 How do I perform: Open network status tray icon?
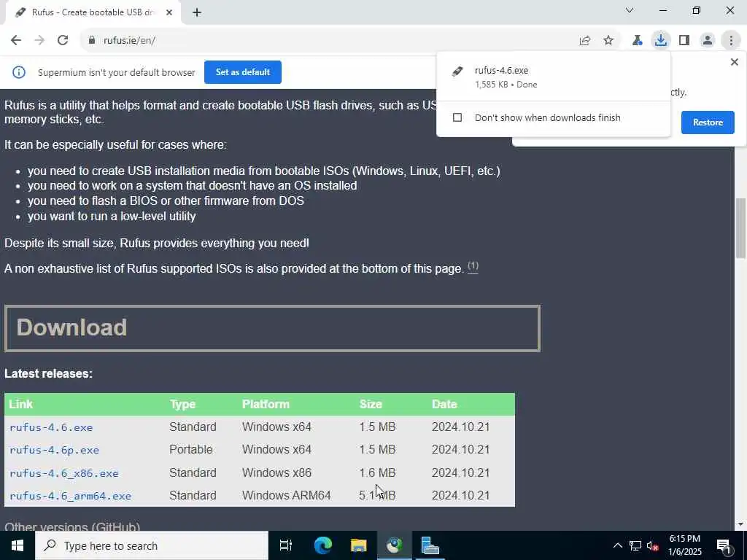coord(635,545)
